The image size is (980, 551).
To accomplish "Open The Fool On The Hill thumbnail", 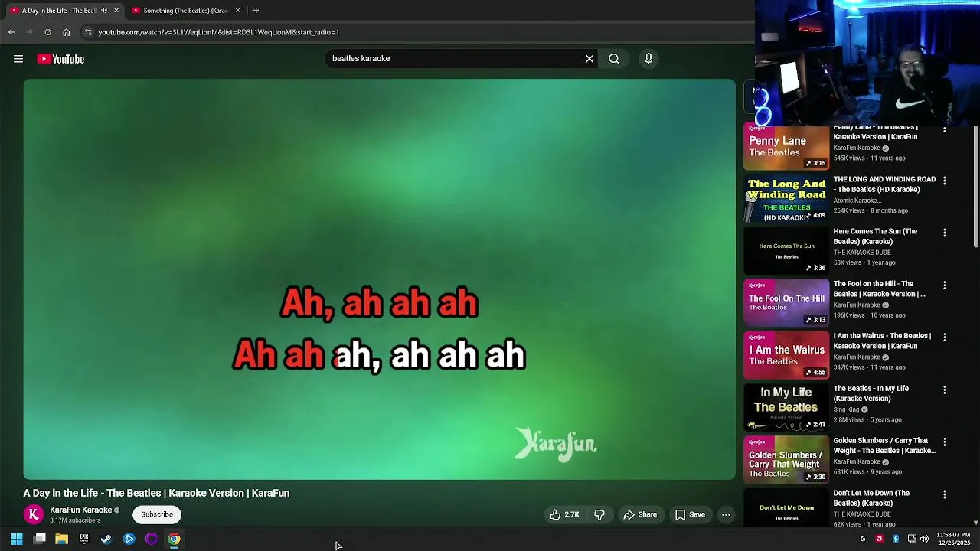I will [786, 304].
